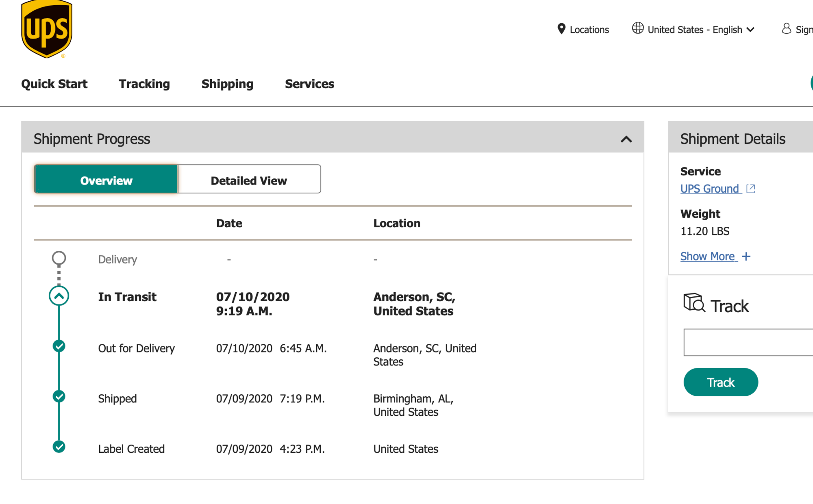Click the empty Delivery status circle

[59, 258]
